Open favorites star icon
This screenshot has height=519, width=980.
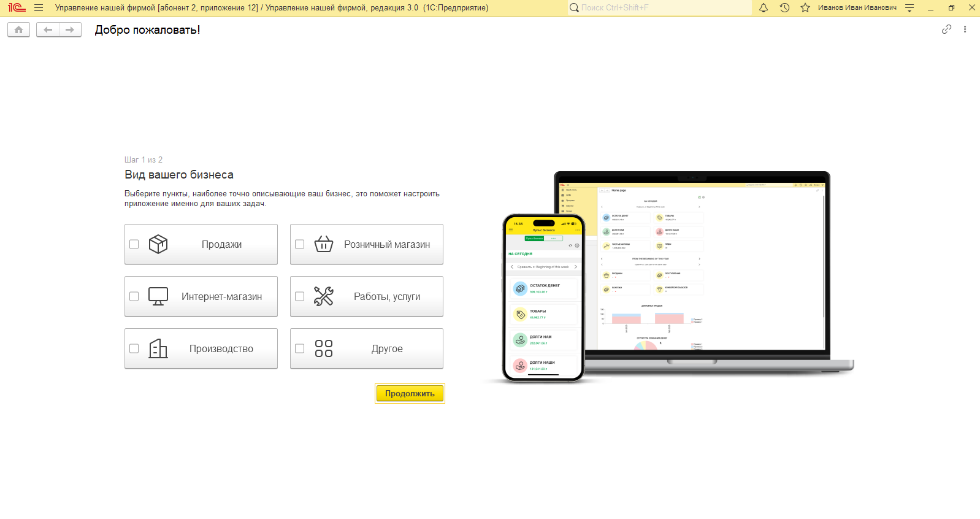click(805, 8)
